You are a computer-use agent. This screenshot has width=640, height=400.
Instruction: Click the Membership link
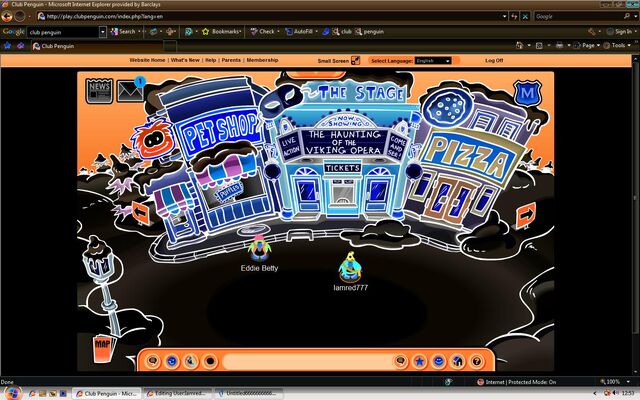click(x=262, y=60)
